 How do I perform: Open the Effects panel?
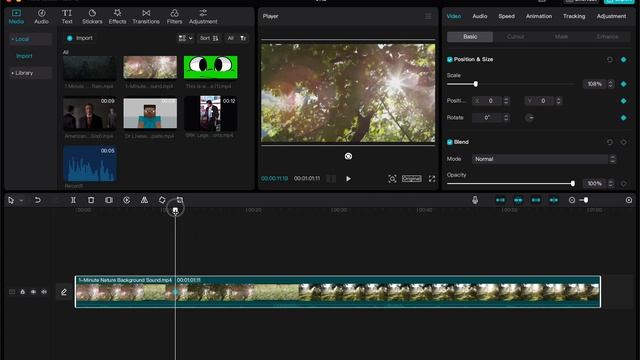tap(118, 17)
